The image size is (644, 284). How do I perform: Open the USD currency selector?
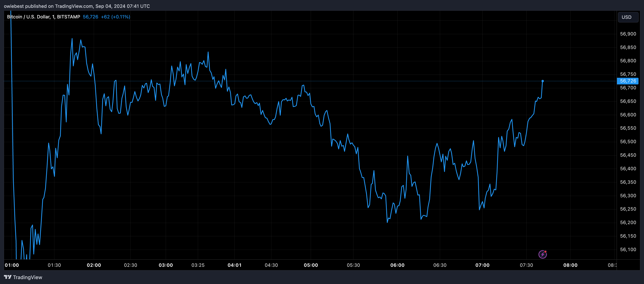tap(628, 17)
